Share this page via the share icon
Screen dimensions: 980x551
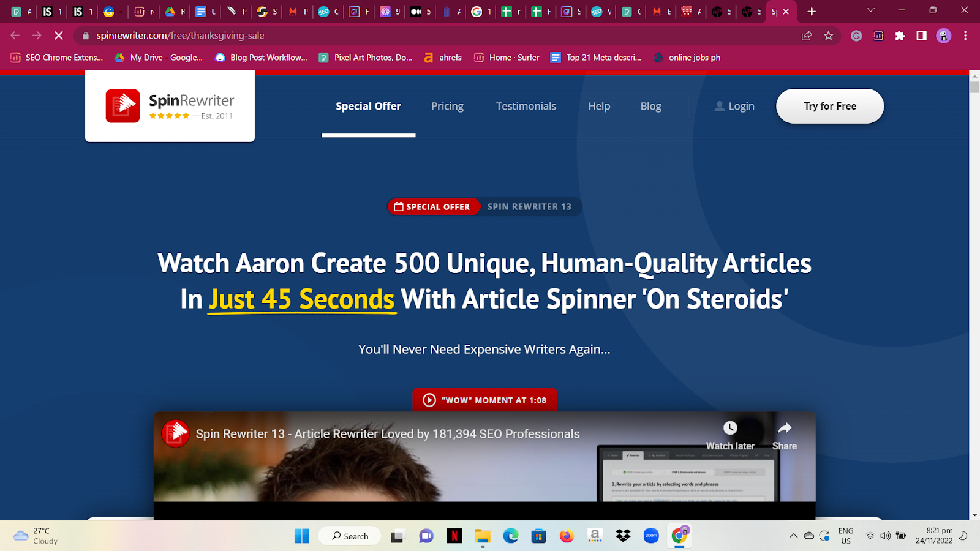point(807,36)
